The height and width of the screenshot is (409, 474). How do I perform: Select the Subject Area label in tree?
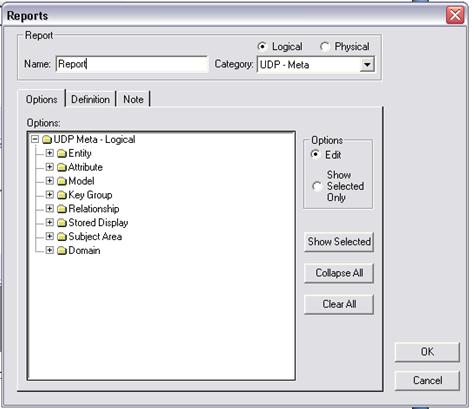[95, 237]
